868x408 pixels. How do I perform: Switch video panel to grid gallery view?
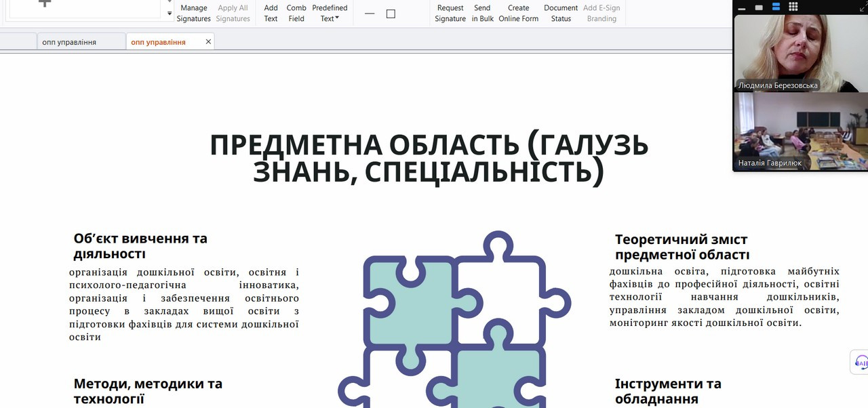[x=793, y=7]
